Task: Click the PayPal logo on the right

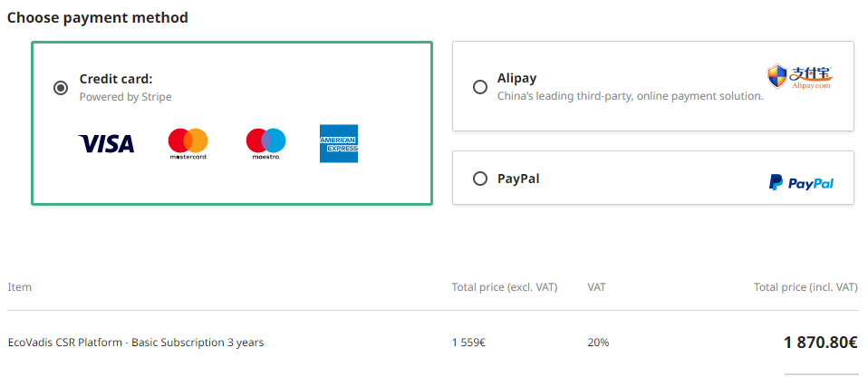Action: coord(801,183)
